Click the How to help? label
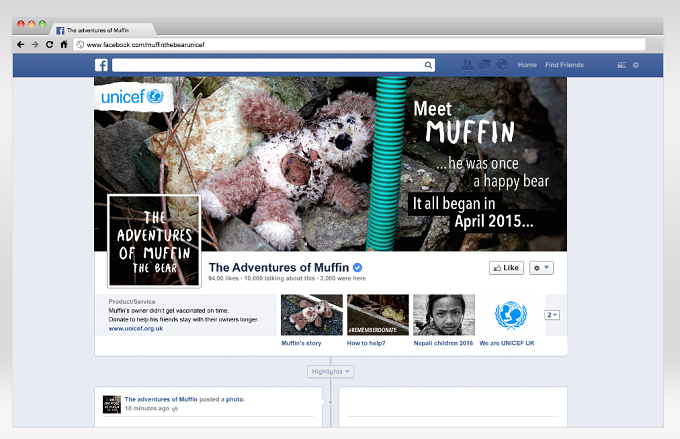Screen dimensions: 680x439 tap(366, 343)
